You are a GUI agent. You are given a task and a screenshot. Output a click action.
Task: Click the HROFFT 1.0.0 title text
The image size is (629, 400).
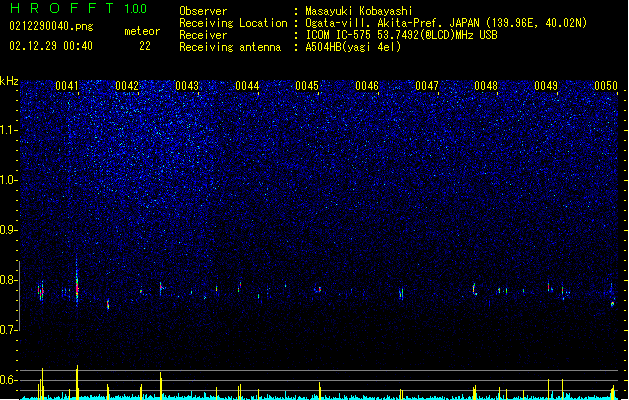point(78,8)
